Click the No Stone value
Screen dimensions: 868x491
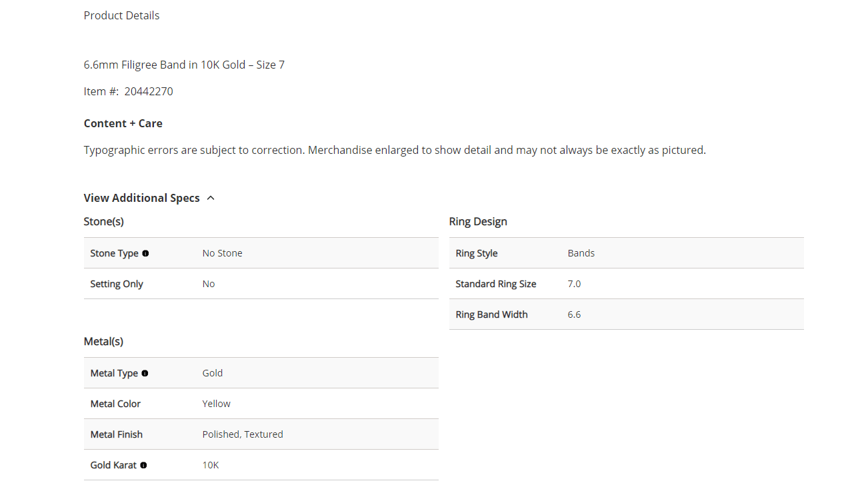tap(222, 253)
